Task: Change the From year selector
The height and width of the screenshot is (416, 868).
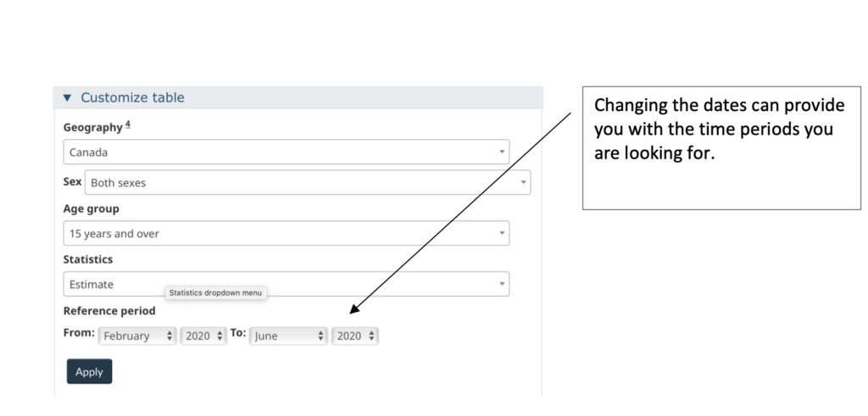Action: point(204,336)
